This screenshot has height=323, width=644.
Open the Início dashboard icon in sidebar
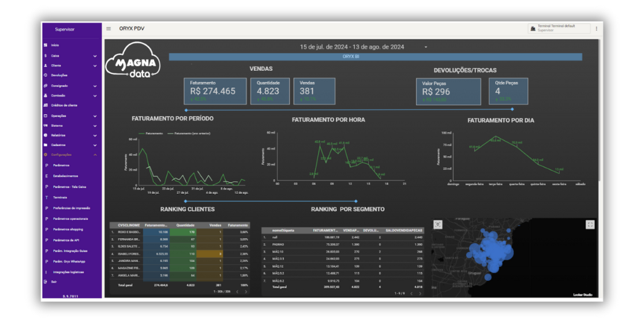(x=46, y=45)
